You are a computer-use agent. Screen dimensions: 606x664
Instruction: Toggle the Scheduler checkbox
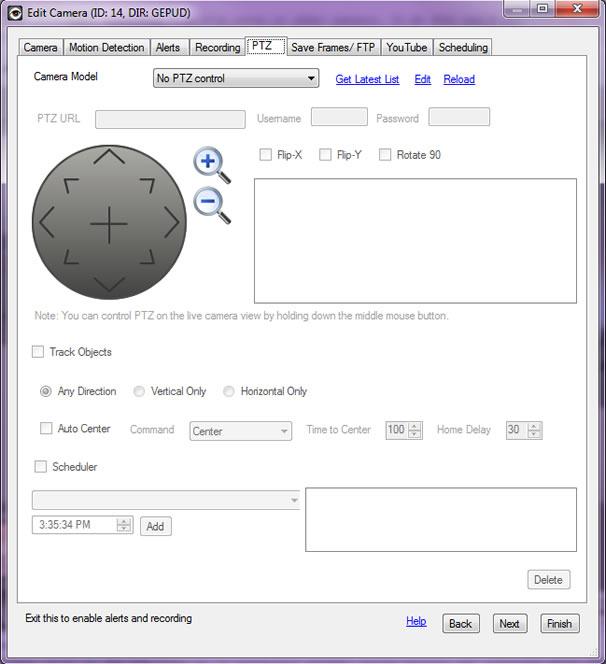(41, 466)
